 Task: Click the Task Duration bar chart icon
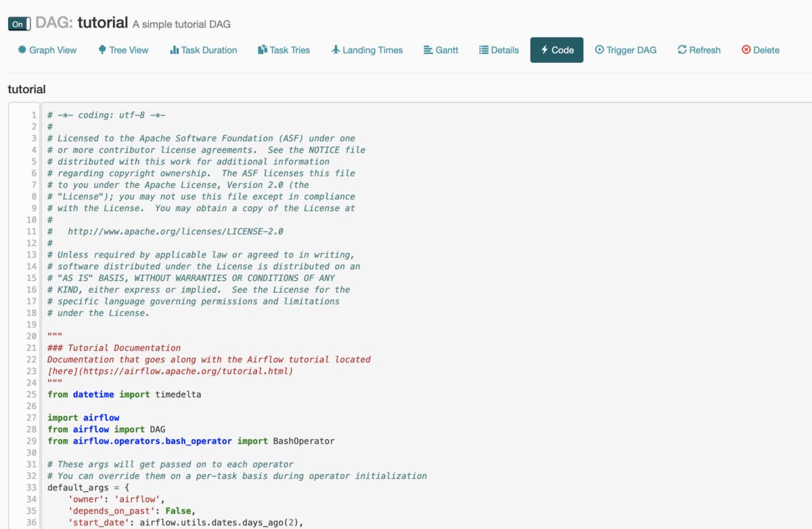coord(175,50)
